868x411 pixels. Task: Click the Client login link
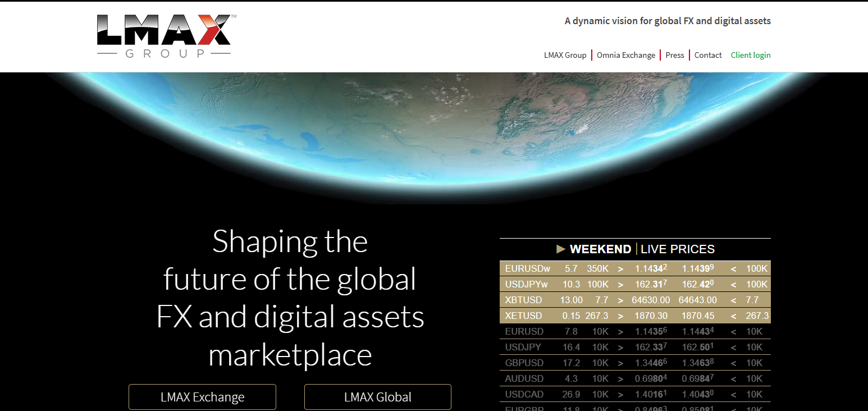pos(751,55)
